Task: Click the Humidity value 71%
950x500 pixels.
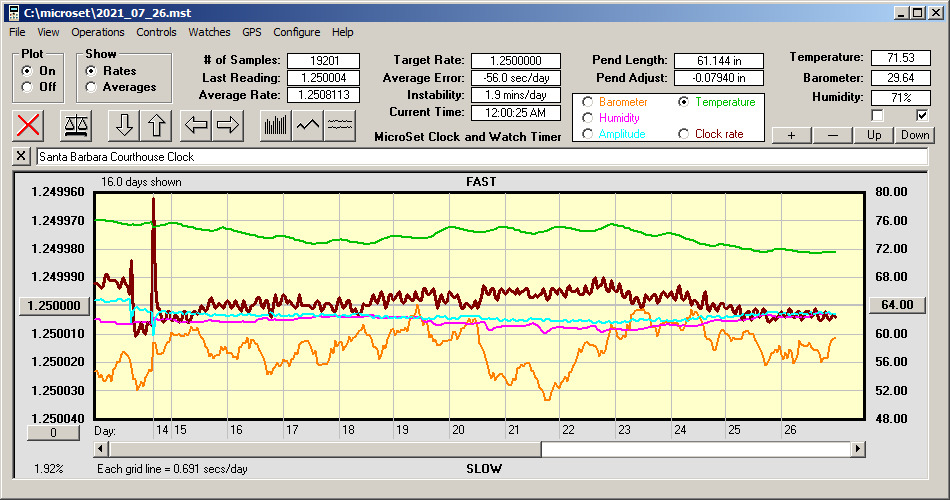Action: [901, 97]
